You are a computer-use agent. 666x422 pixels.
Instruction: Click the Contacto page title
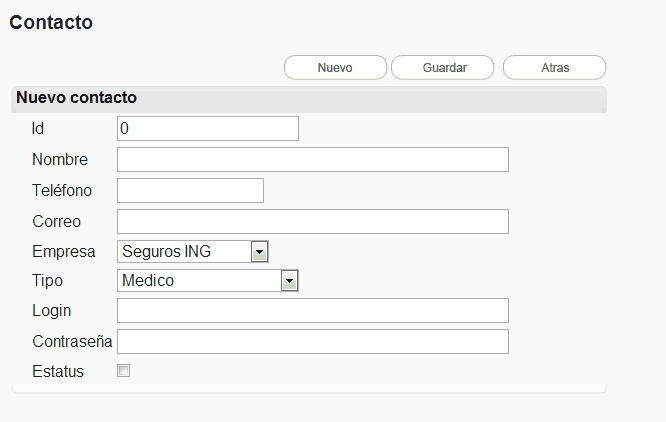[51, 22]
